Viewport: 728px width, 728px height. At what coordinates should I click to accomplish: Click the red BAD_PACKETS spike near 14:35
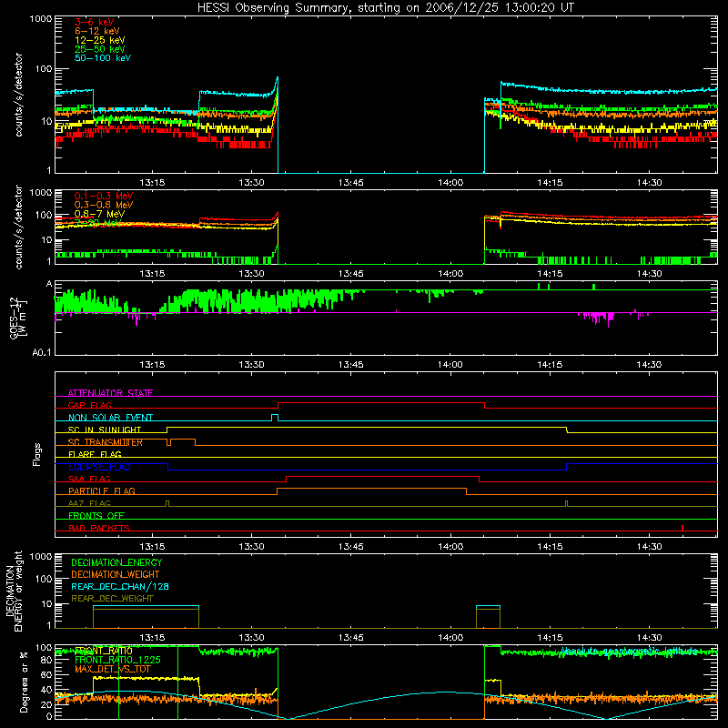[x=682, y=528]
